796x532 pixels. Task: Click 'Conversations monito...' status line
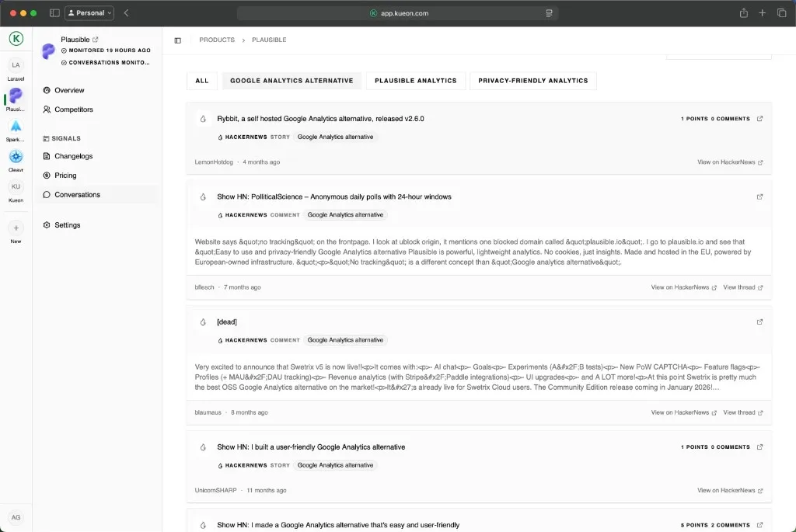(105, 63)
